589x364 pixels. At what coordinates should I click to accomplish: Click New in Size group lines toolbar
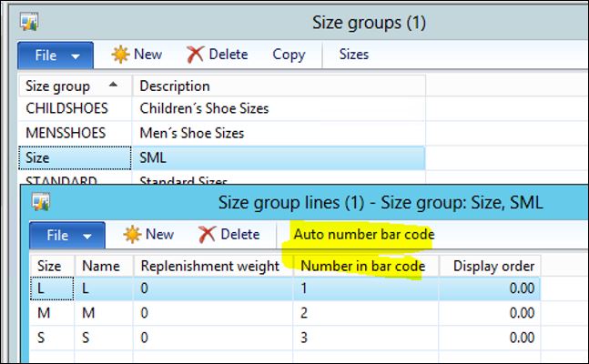click(147, 235)
